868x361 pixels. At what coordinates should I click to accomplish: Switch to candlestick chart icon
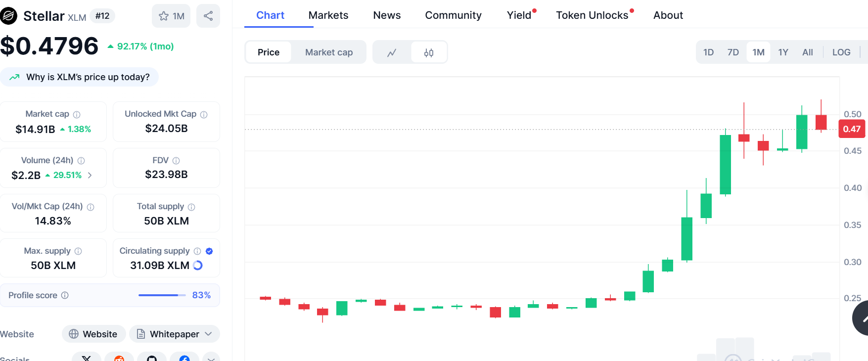[x=429, y=52]
